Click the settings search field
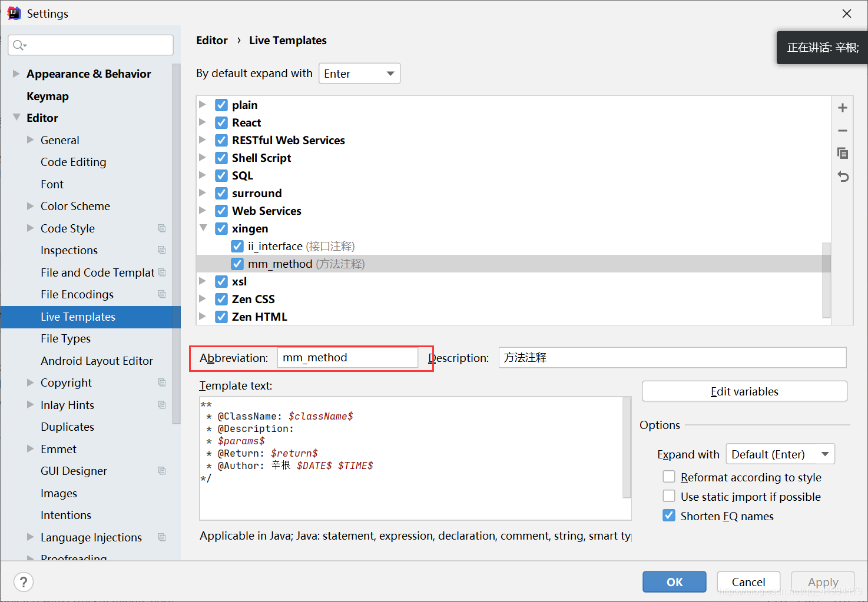Image resolution: width=868 pixels, height=602 pixels. point(91,45)
